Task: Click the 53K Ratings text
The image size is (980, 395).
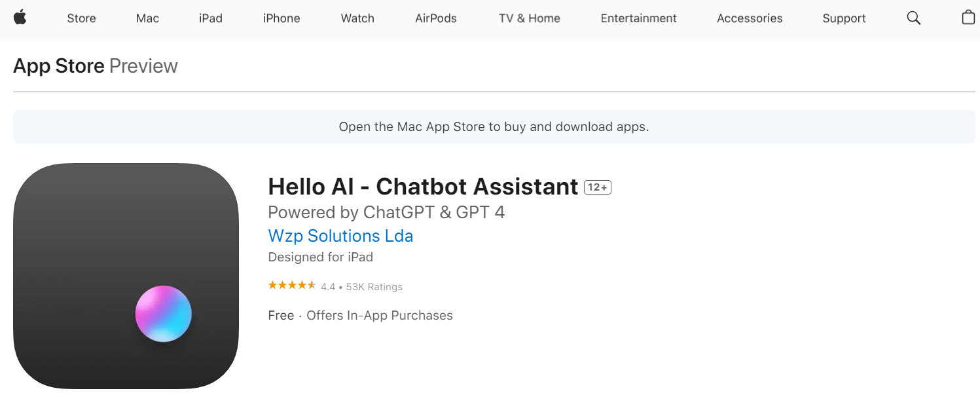Action: point(374,287)
